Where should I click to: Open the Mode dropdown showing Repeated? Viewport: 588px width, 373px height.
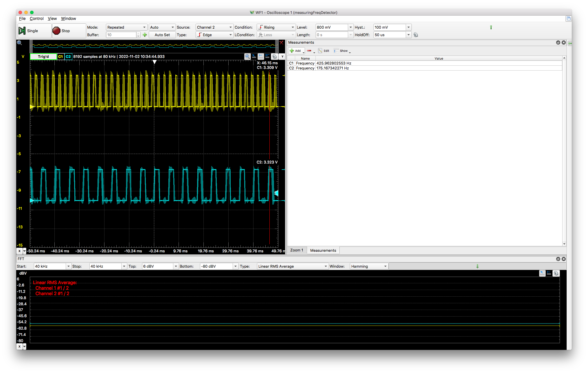pos(126,27)
